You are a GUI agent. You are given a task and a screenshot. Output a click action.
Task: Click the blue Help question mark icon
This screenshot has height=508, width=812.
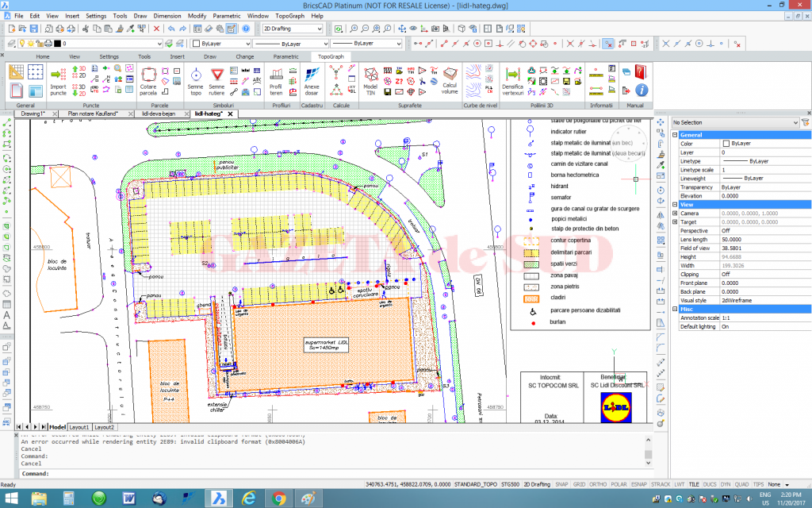click(x=246, y=29)
